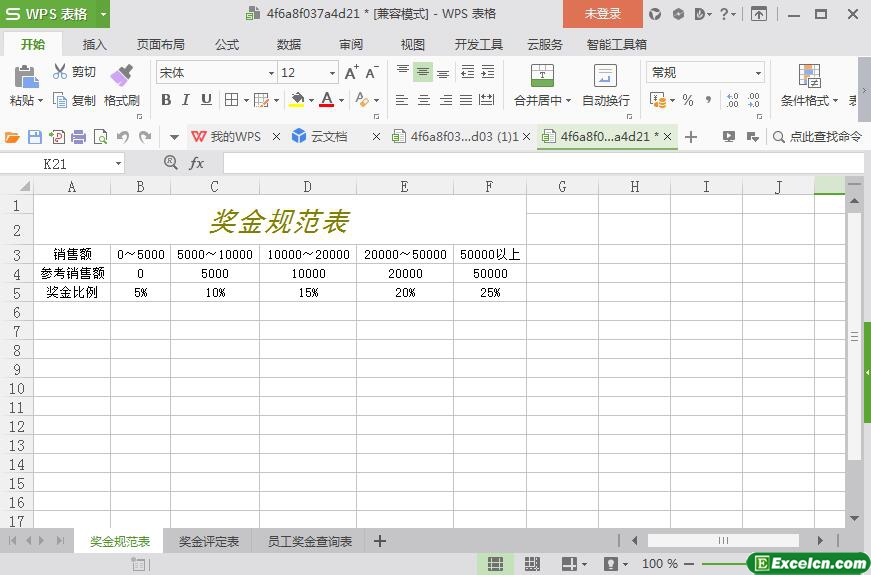Toggle underline formatting
This screenshot has width=871, height=575.
tap(206, 100)
